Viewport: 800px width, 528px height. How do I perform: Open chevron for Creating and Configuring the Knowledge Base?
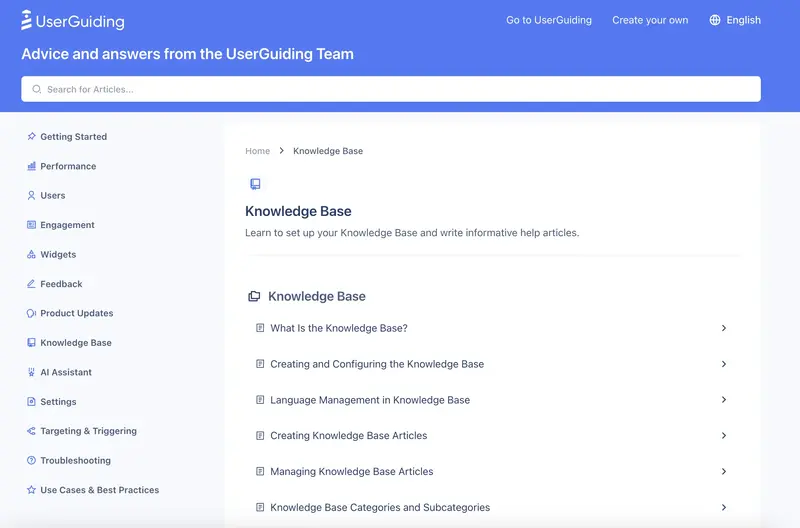click(723, 364)
